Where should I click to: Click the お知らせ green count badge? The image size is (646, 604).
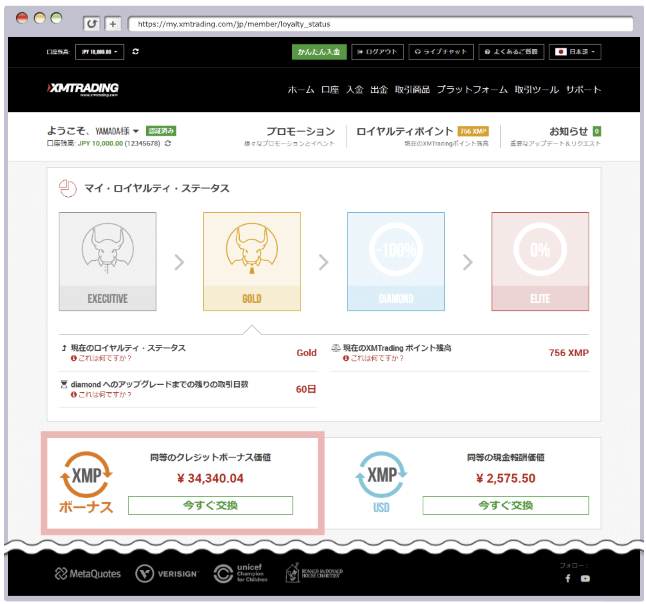597,131
